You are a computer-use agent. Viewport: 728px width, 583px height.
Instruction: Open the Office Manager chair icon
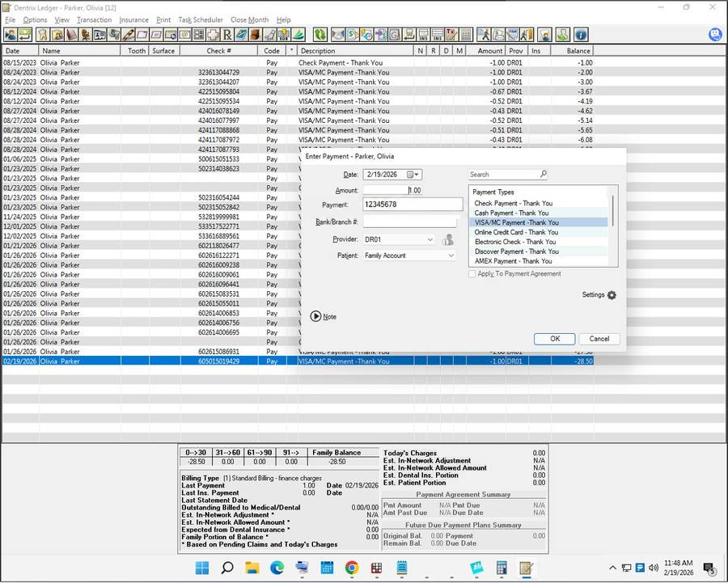click(x=85, y=35)
